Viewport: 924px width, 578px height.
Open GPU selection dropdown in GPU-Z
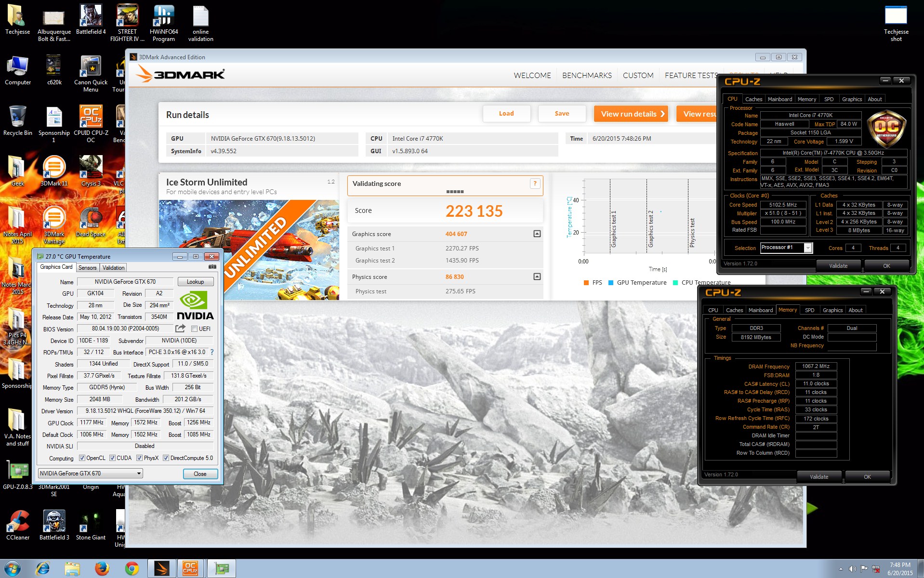click(90, 473)
